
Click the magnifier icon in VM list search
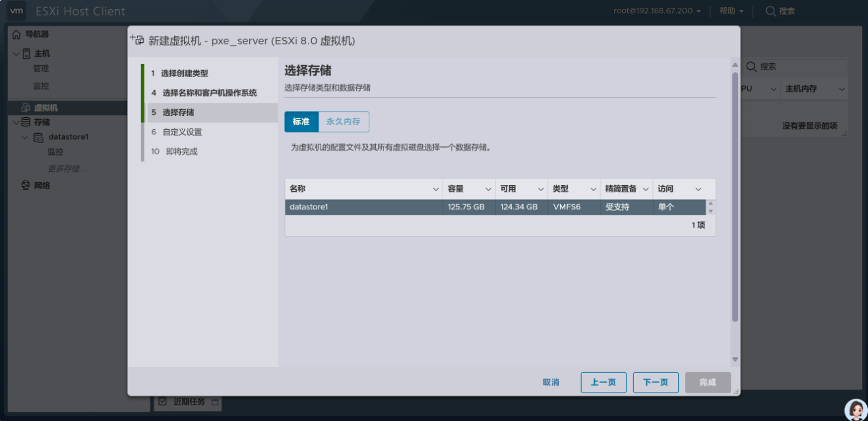[x=751, y=67]
